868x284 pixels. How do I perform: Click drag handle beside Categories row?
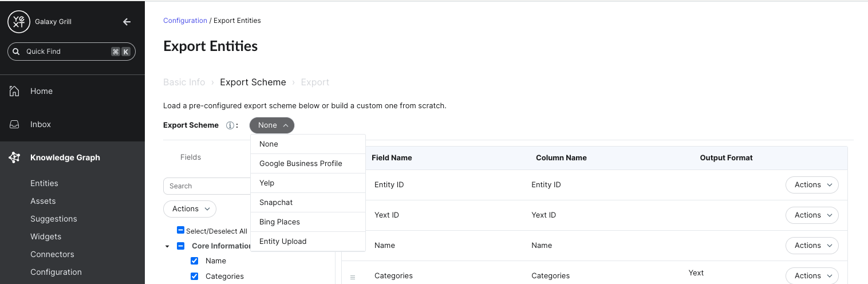[x=353, y=277]
